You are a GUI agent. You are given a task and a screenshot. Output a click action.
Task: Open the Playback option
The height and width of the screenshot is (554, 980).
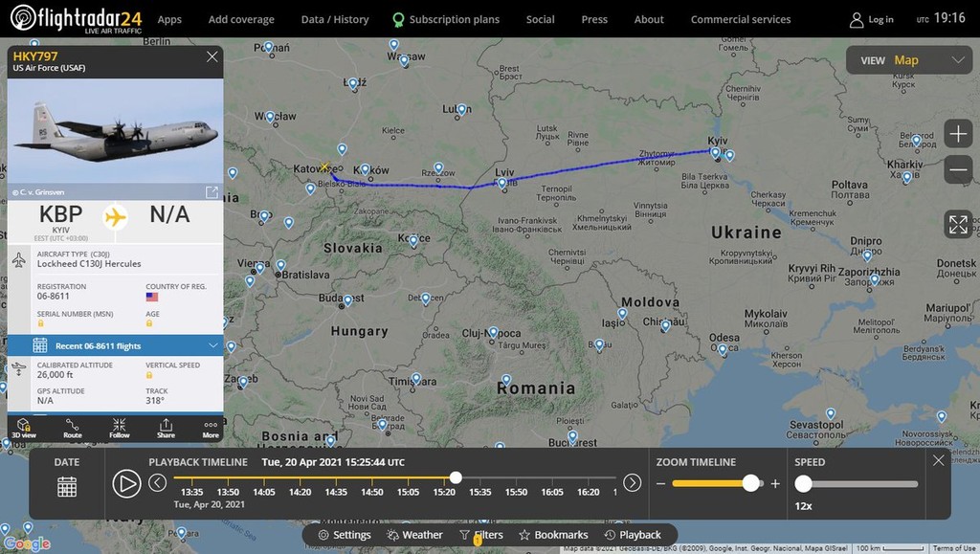pyautogui.click(x=633, y=535)
